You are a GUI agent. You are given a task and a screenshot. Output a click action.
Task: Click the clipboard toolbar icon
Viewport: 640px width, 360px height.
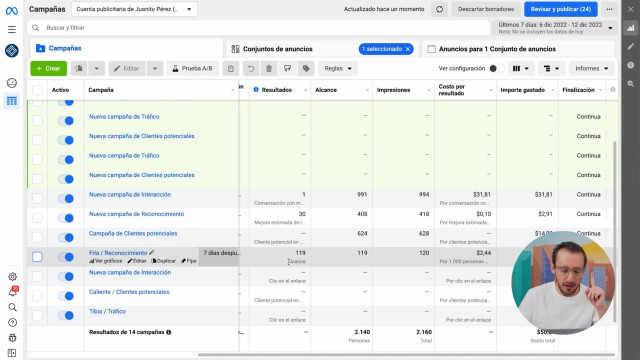(x=231, y=69)
